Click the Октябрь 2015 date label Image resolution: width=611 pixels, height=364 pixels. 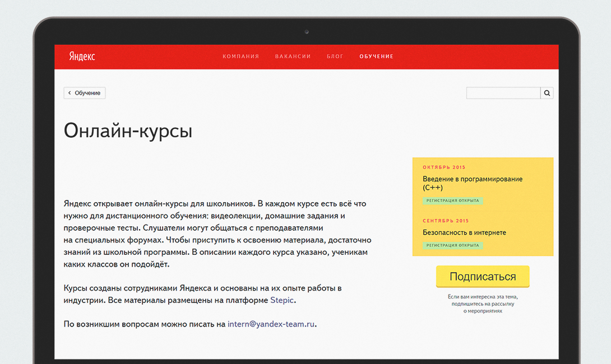[x=444, y=167]
